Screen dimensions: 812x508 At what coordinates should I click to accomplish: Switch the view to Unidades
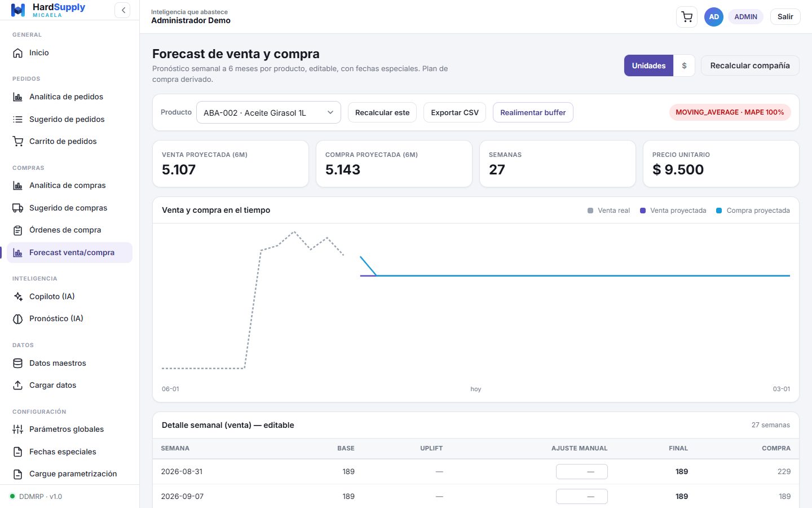pyautogui.click(x=648, y=65)
